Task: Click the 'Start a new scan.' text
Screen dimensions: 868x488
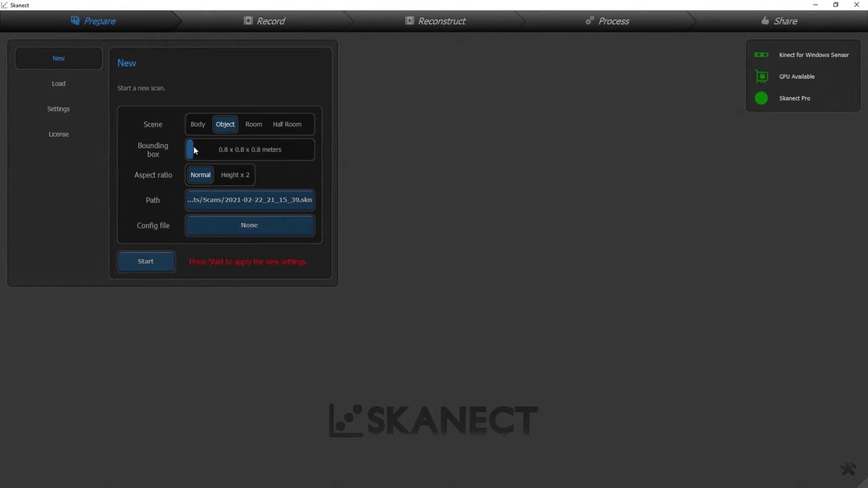Action: pos(141,88)
